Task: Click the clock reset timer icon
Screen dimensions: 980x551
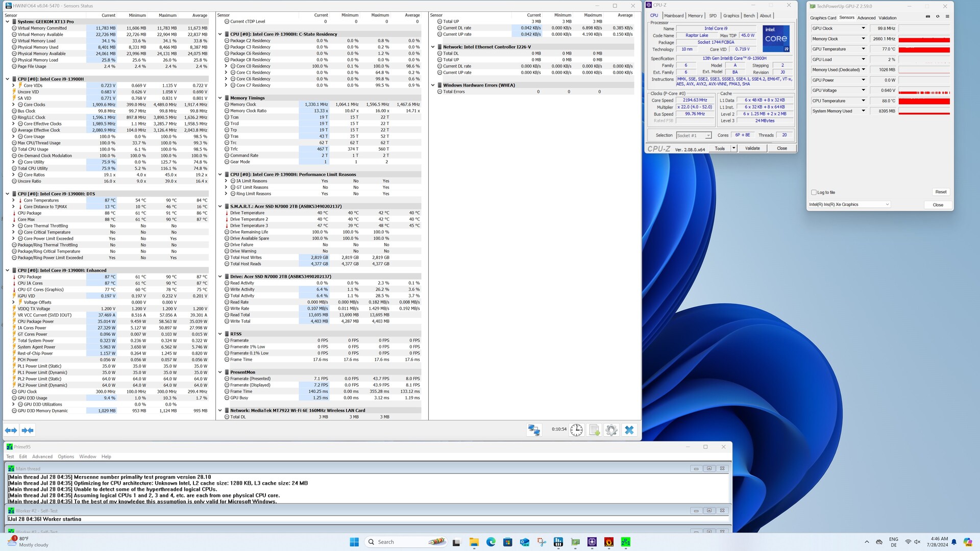Action: 576,430
